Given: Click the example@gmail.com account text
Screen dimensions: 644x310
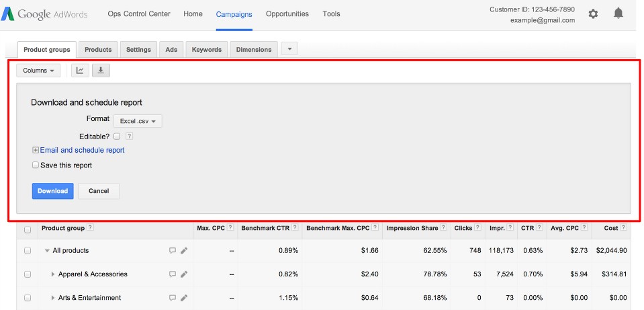Looking at the screenshot, I should tap(543, 20).
